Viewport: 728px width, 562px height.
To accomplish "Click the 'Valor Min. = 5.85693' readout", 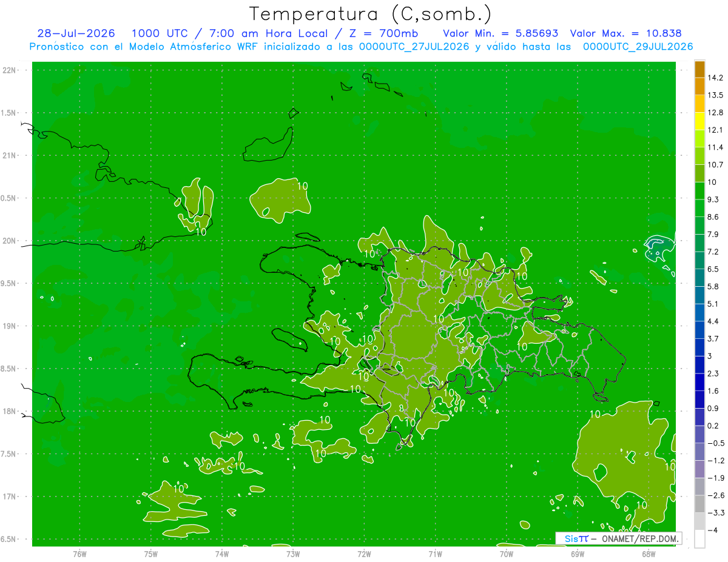I will point(500,33).
